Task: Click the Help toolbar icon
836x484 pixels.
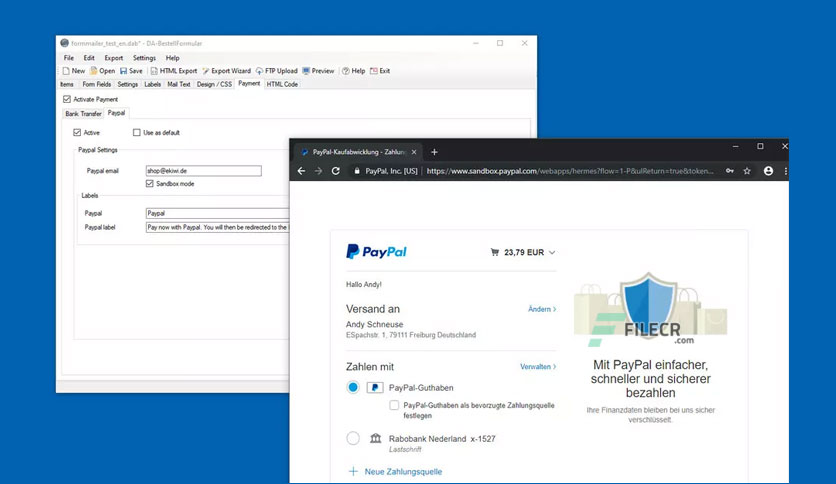Action: 346,71
